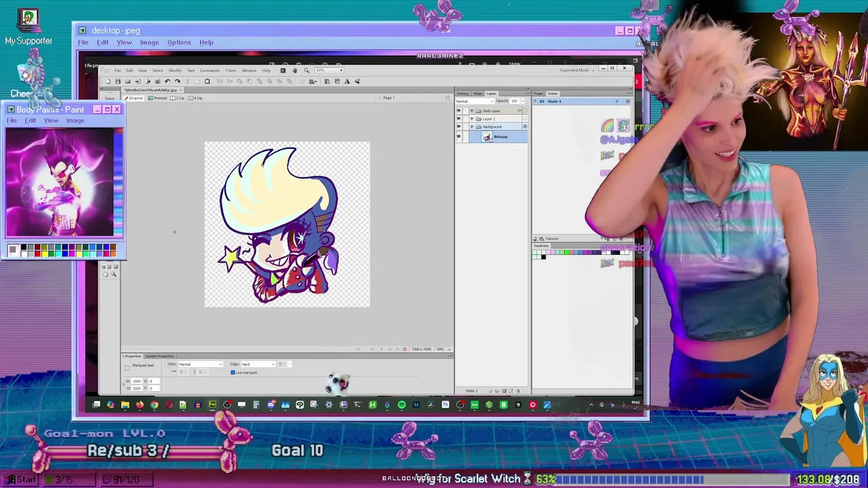Select the Zoom magnifier tool in Fireworks menu bar
Screen dimensions: 868x488
pyautogui.click(x=307, y=70)
